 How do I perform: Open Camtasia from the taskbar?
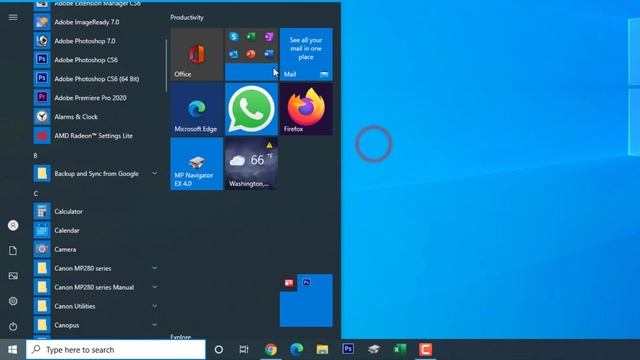(x=425, y=350)
